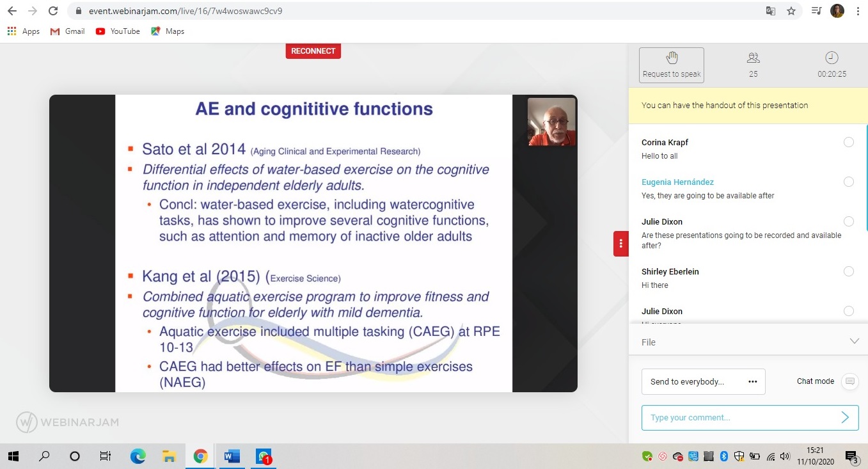Select the circle beside Julie Dixon's recording question
The width and height of the screenshot is (868, 469).
click(849, 221)
